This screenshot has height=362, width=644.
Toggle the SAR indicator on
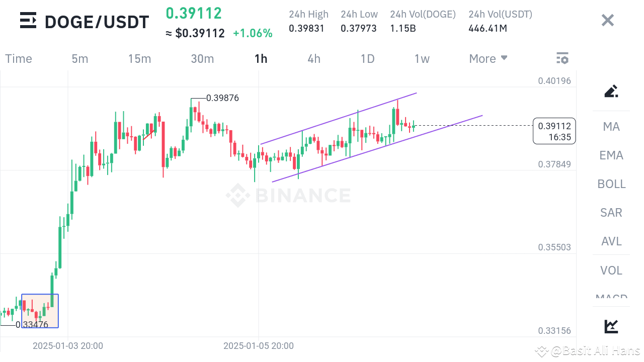[x=611, y=213]
